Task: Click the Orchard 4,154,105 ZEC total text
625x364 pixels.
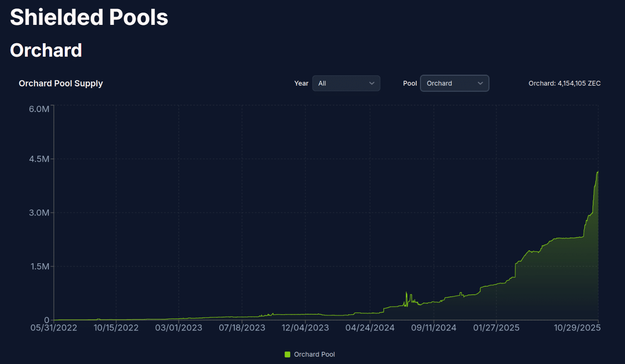Action: 564,83
